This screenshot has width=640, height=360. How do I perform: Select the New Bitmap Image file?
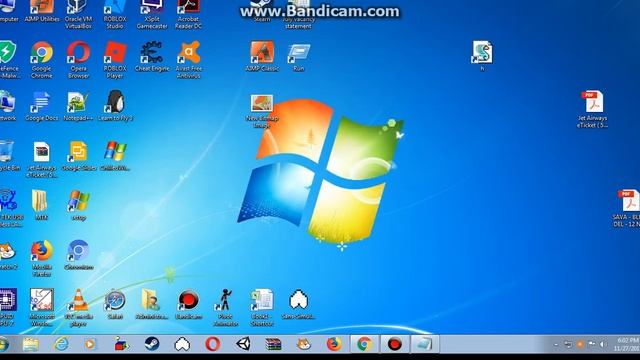coord(262,111)
